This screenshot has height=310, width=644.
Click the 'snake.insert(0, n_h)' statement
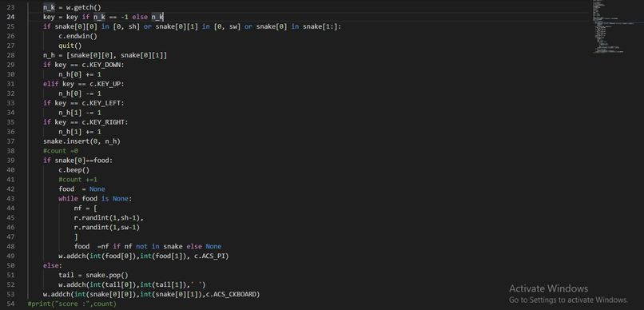[81, 141]
